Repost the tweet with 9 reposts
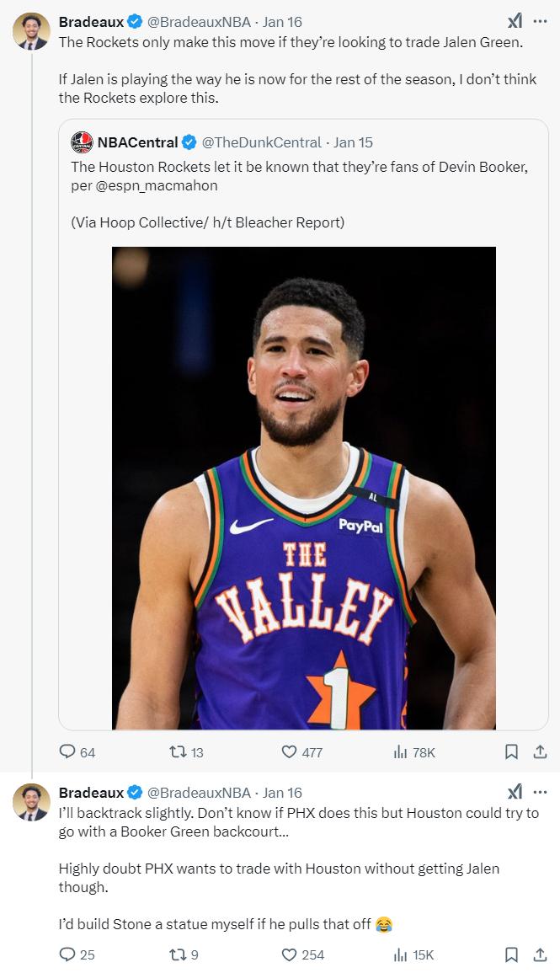 [x=178, y=954]
